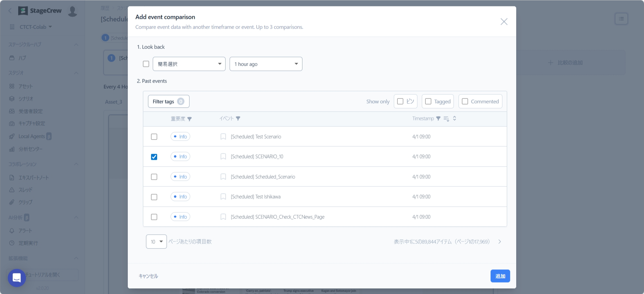
Task: Open the 1 hour ago dropdown
Action: pyautogui.click(x=266, y=64)
